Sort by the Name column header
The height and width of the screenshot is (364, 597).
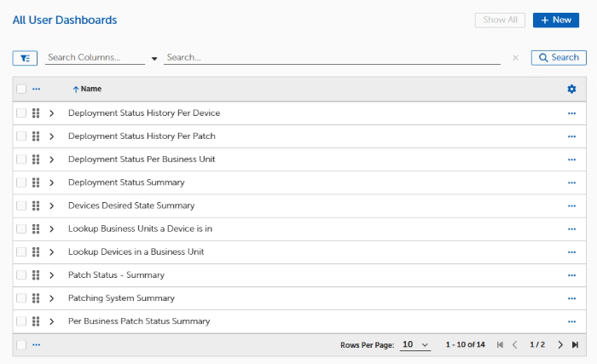tap(90, 89)
